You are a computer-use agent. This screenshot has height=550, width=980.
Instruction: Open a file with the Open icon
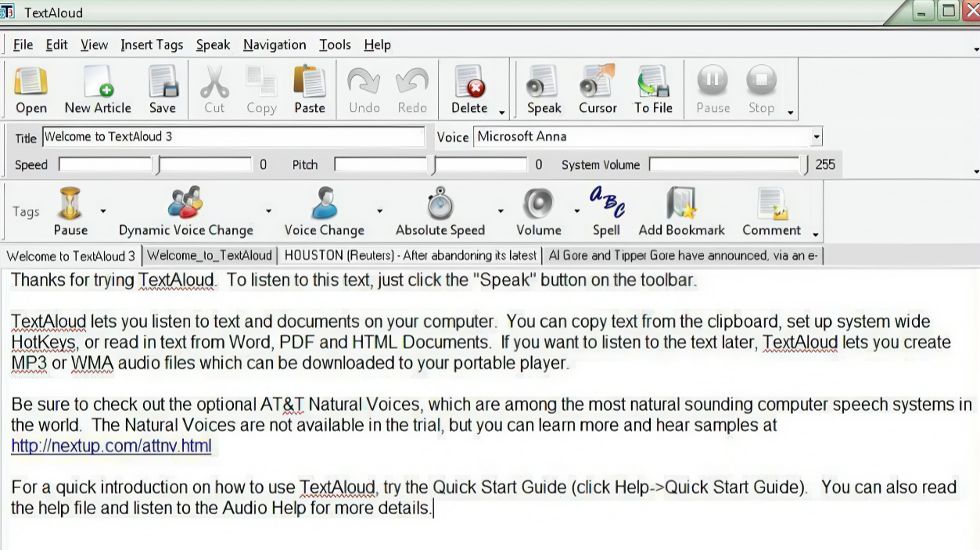point(31,90)
